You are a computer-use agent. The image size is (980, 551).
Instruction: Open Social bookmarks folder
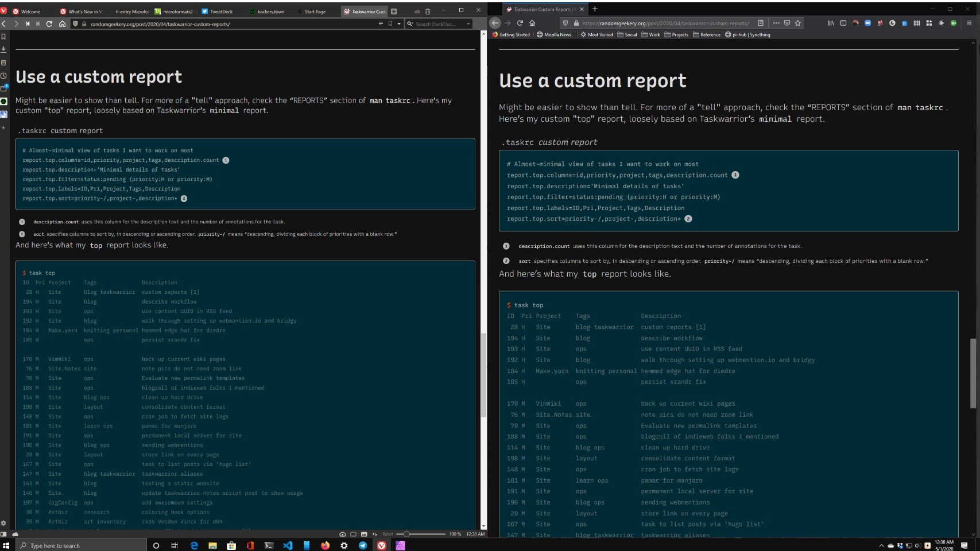coord(627,34)
